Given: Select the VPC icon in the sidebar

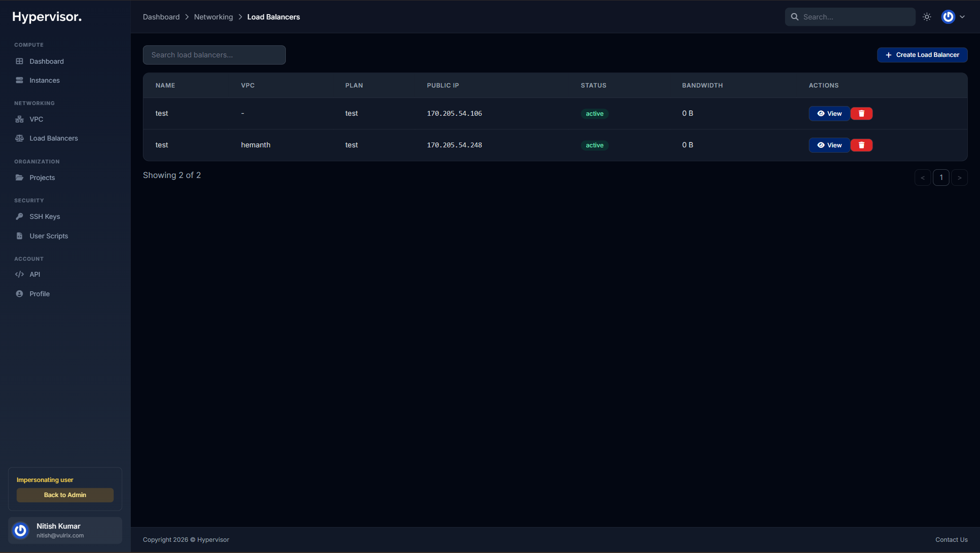Looking at the screenshot, I should 19,119.
